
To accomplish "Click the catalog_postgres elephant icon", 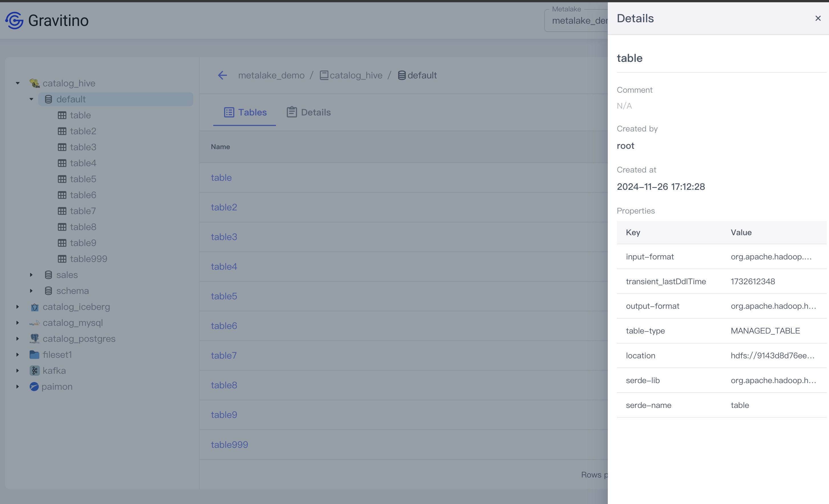I will [34, 338].
